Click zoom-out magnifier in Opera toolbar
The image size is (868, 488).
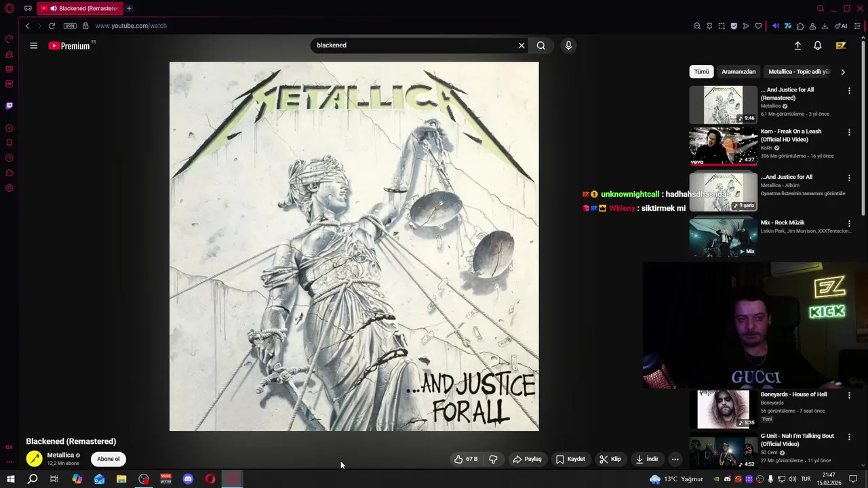point(697,26)
